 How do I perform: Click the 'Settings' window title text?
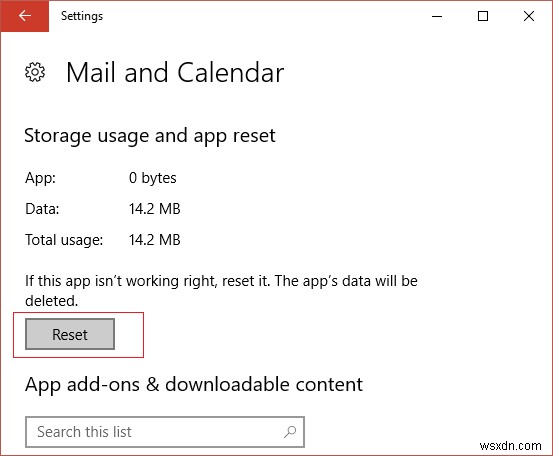tap(82, 16)
